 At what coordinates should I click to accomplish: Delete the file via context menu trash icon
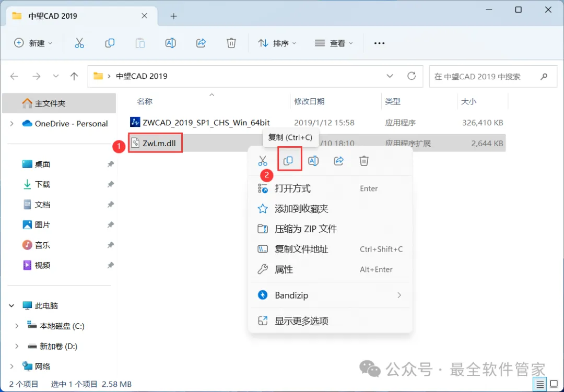point(364,161)
